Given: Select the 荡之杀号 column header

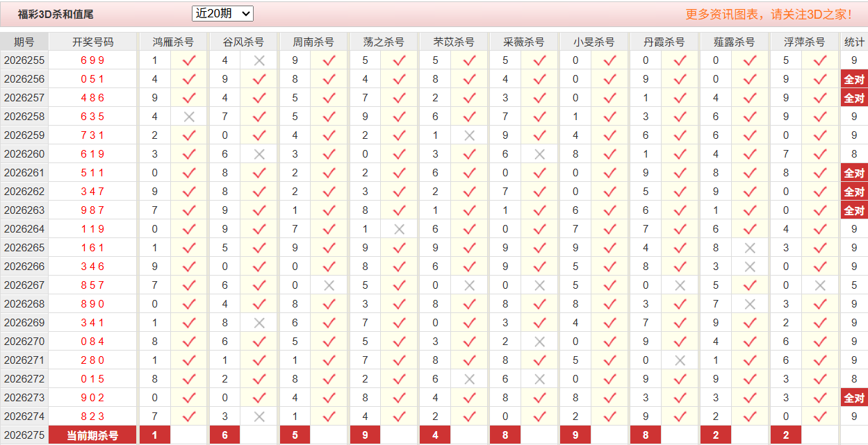Looking at the screenshot, I should [x=384, y=42].
